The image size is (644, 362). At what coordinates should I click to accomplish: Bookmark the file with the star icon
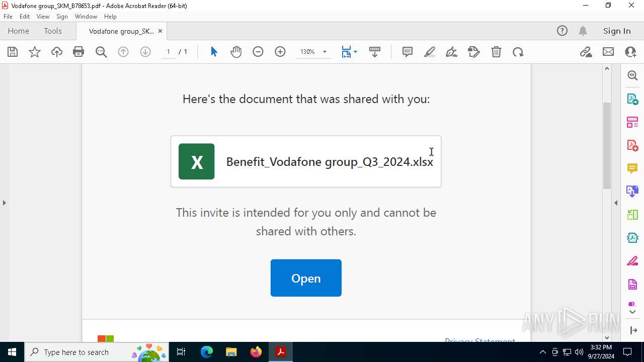(35, 52)
